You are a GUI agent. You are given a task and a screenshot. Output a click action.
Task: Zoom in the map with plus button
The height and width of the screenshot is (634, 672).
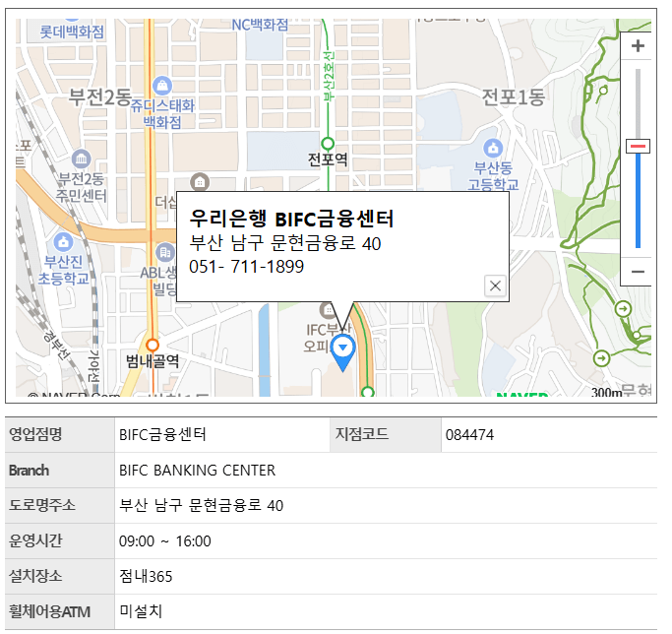point(638,46)
